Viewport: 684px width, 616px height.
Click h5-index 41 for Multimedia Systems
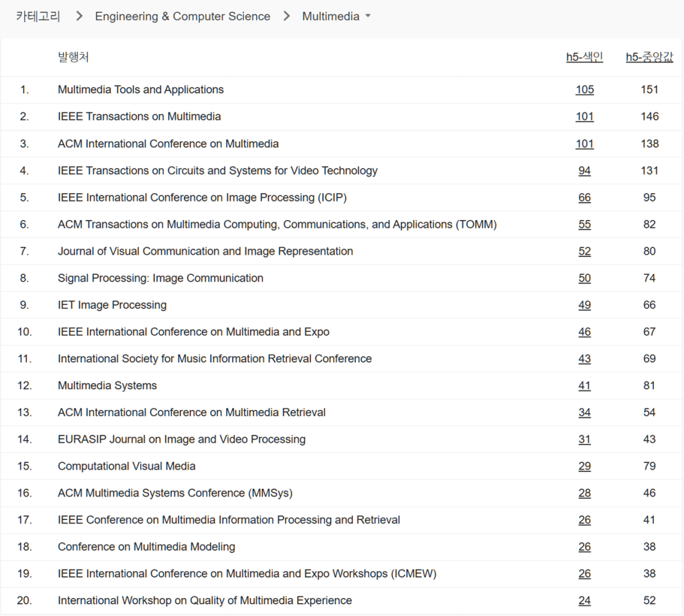(584, 386)
